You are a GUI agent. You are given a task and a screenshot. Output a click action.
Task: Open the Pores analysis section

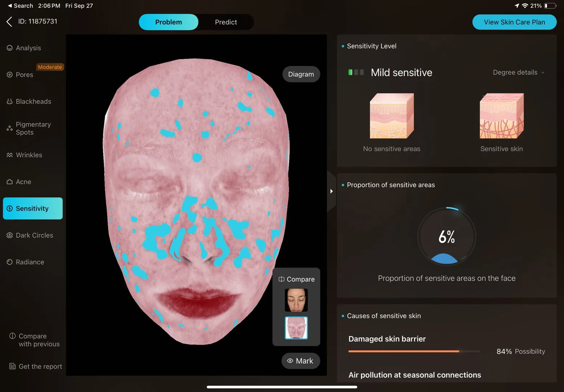(x=24, y=75)
